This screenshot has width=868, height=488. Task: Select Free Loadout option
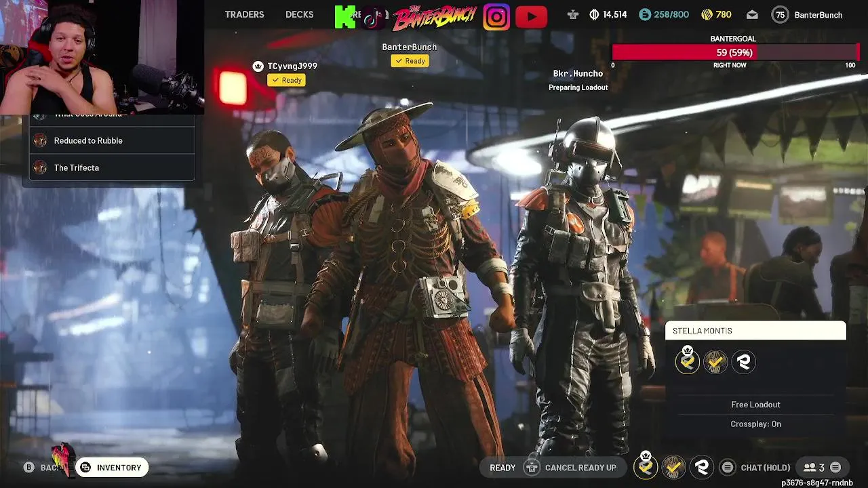coord(755,405)
